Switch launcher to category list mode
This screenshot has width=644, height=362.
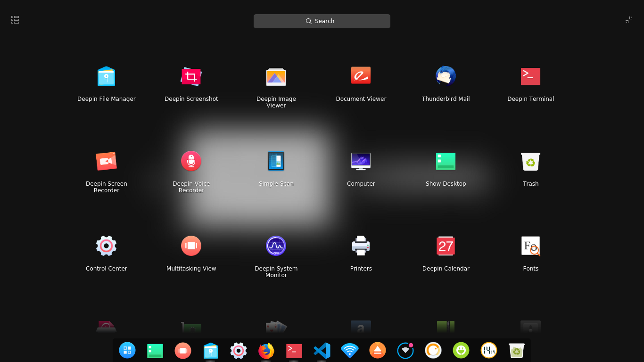click(15, 20)
